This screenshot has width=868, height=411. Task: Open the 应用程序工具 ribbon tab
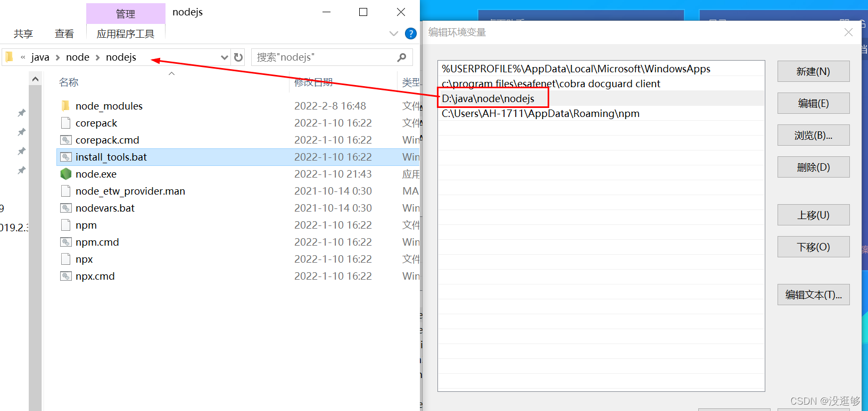(x=126, y=34)
